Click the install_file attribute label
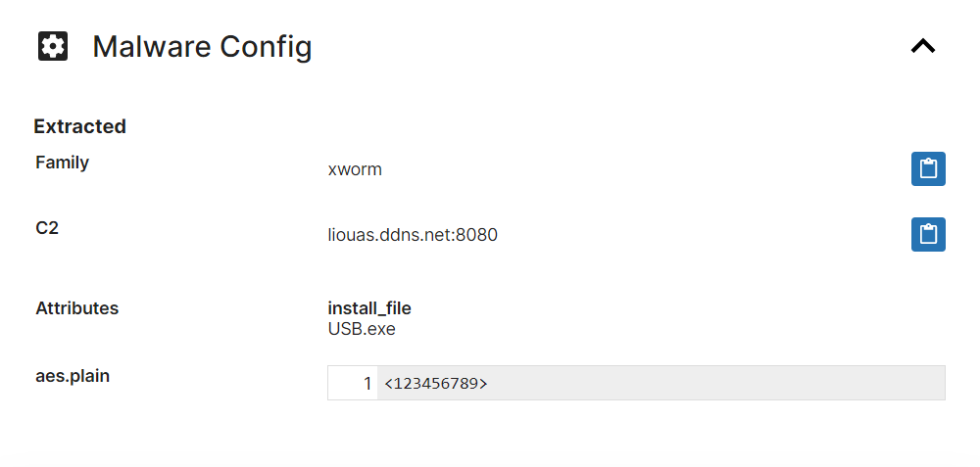Image resolution: width=980 pixels, height=467 pixels. tap(369, 308)
